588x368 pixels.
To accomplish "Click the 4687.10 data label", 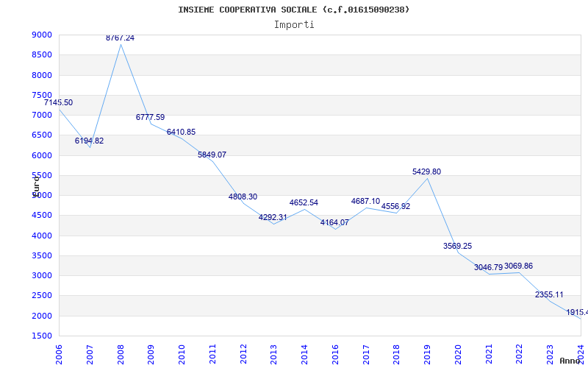I will [365, 201].
